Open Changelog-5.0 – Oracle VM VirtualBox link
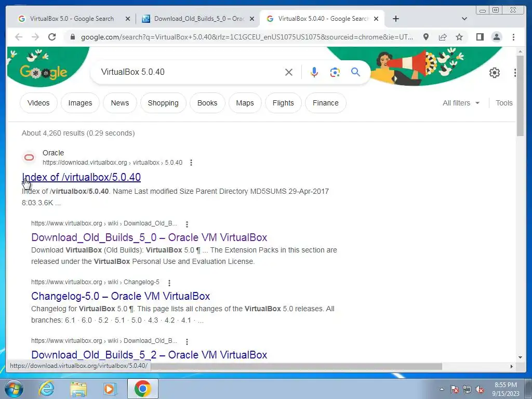 pyautogui.click(x=121, y=296)
